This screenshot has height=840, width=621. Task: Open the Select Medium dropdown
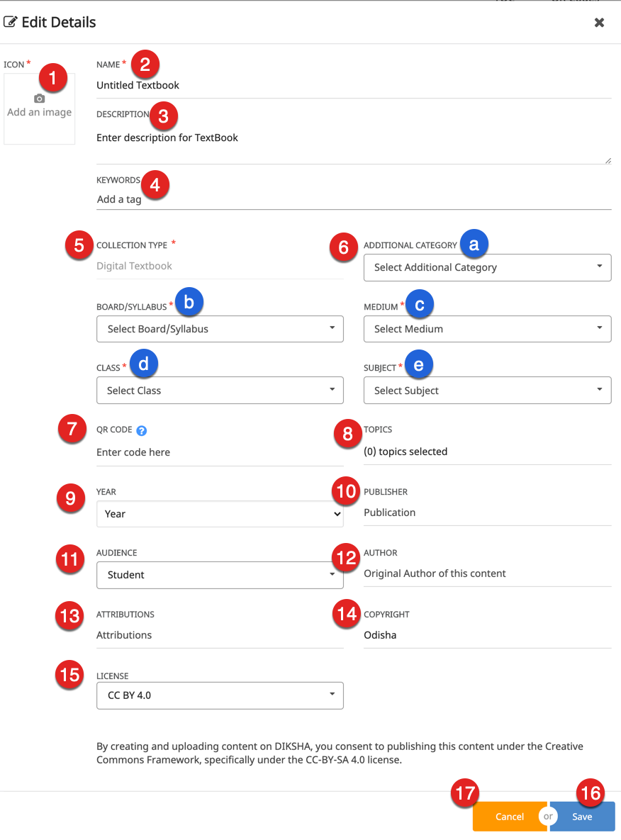[x=487, y=329]
